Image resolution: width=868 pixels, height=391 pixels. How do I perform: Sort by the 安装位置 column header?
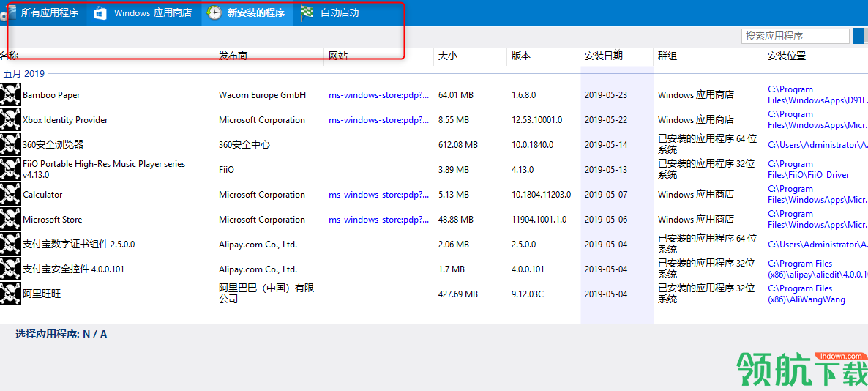click(787, 56)
